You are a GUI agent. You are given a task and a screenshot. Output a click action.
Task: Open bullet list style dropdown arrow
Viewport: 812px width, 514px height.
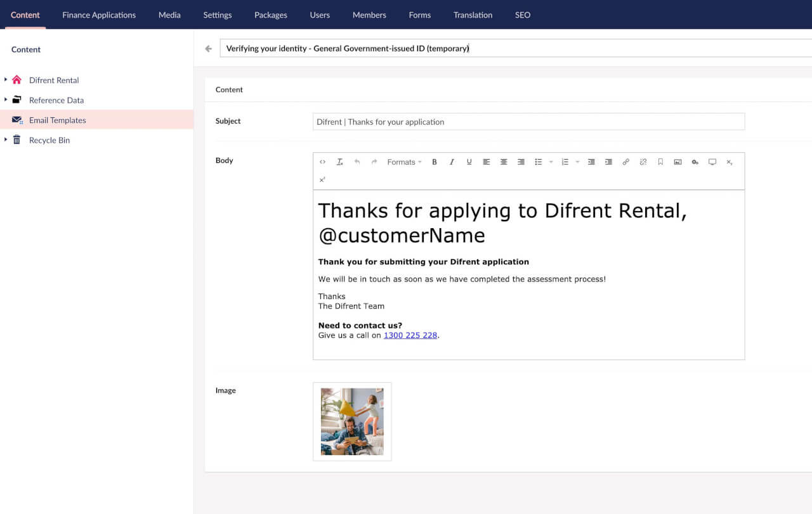tap(551, 162)
